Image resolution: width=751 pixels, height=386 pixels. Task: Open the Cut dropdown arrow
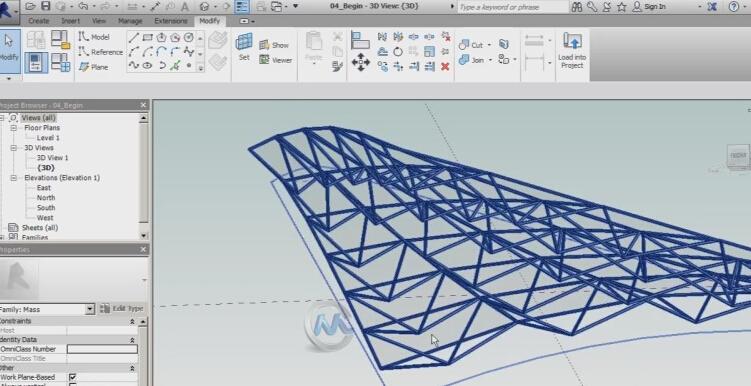489,45
